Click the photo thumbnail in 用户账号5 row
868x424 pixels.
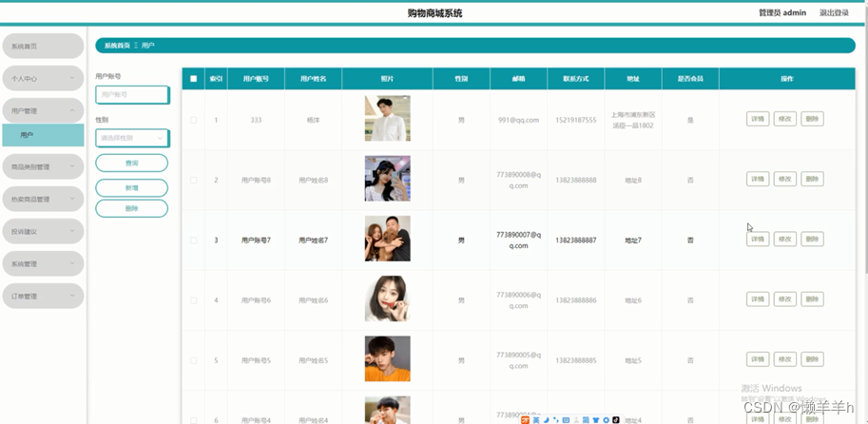pyautogui.click(x=388, y=358)
